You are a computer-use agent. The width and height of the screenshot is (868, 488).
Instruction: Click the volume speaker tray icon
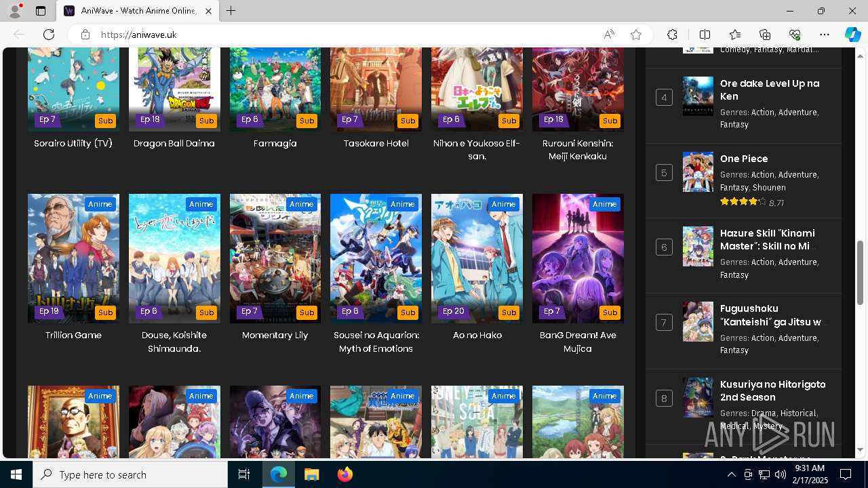[780, 474]
